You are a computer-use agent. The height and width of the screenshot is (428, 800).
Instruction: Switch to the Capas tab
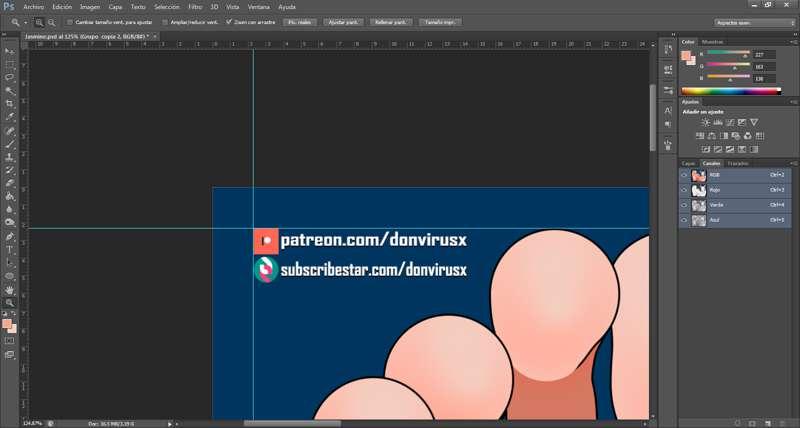pos(688,164)
